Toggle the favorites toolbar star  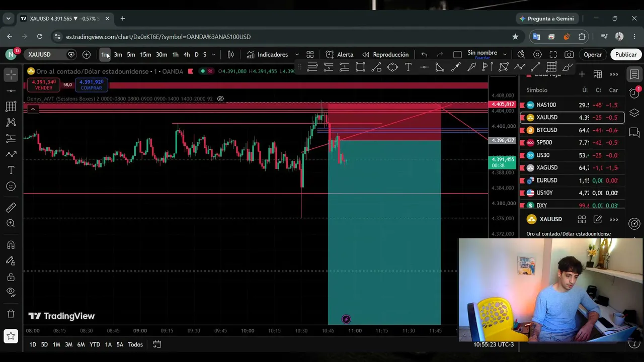11,335
